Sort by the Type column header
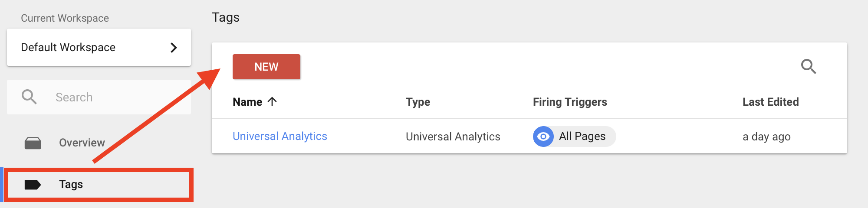868x208 pixels. click(418, 102)
